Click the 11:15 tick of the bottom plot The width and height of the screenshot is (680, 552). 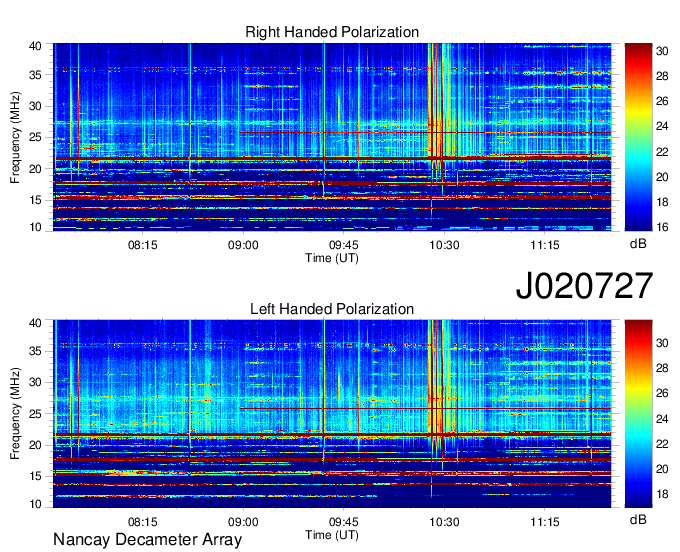[x=545, y=522]
